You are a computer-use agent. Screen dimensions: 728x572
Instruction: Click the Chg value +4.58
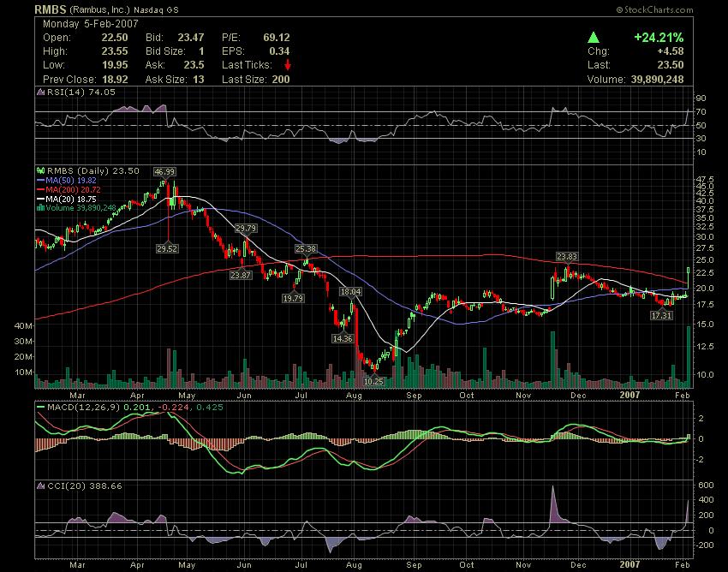point(671,51)
